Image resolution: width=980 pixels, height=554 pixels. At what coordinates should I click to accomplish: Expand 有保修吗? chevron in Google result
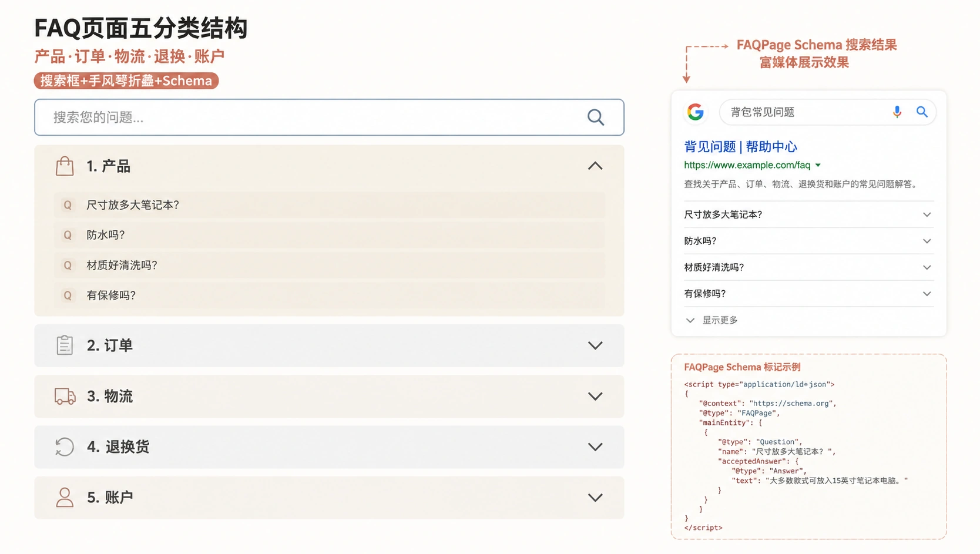tap(927, 294)
